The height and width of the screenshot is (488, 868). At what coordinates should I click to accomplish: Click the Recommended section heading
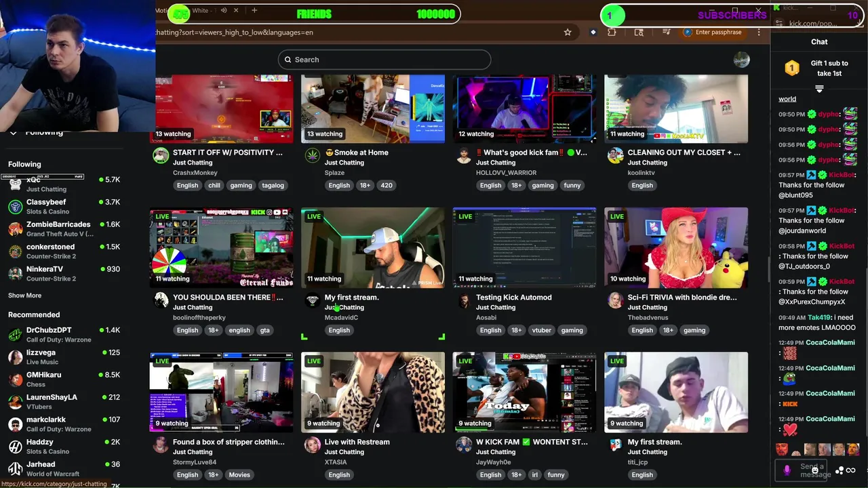(34, 314)
